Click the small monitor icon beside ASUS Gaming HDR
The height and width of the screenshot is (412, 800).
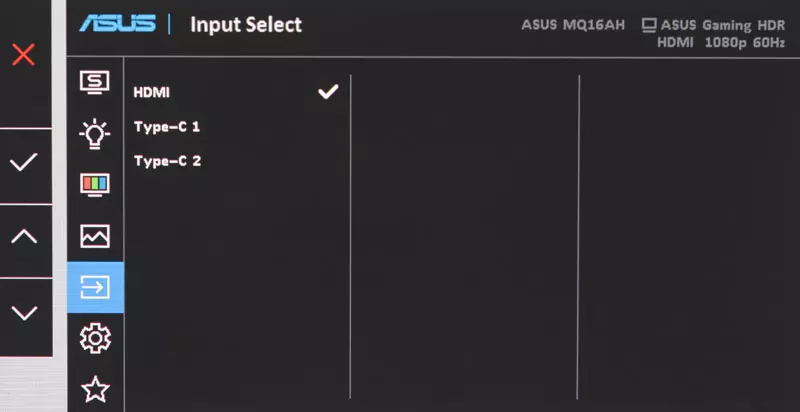point(649,25)
